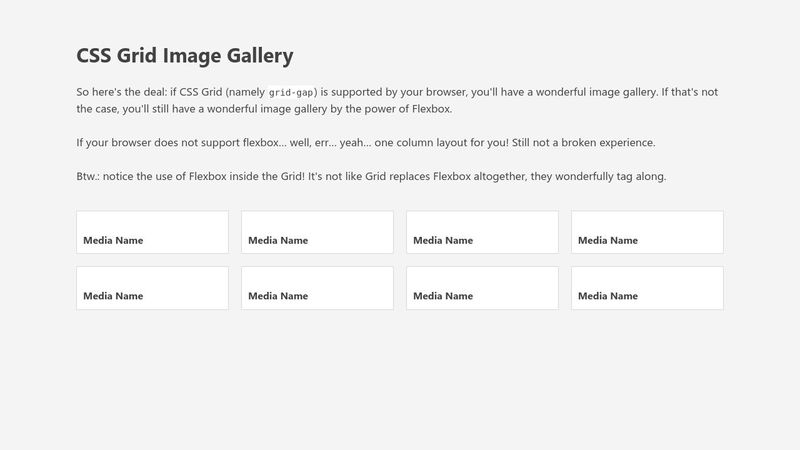Click 'Media Name' label in top-right card

(x=608, y=240)
